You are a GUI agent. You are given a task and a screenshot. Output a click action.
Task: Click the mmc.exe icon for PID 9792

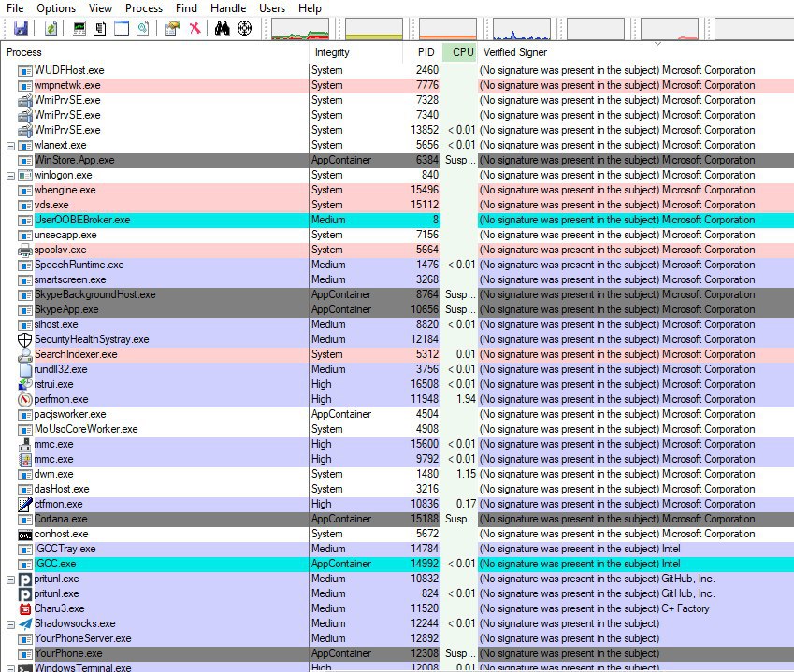pyautogui.click(x=25, y=460)
